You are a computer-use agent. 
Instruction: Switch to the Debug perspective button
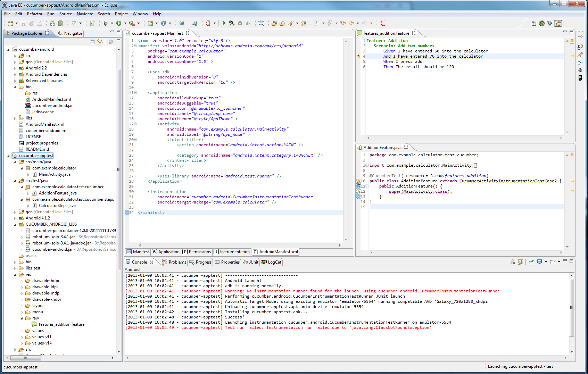click(550, 23)
